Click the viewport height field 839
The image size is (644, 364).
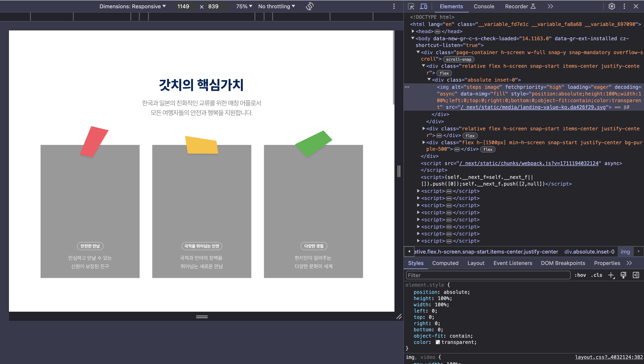tap(216, 6)
